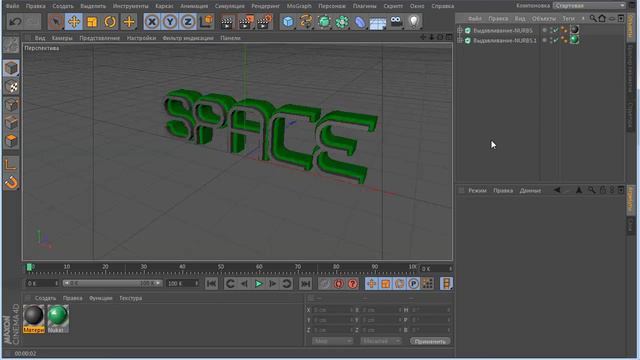Open the Справка menu
Viewport: 640px width, 360px height.
point(442,6)
